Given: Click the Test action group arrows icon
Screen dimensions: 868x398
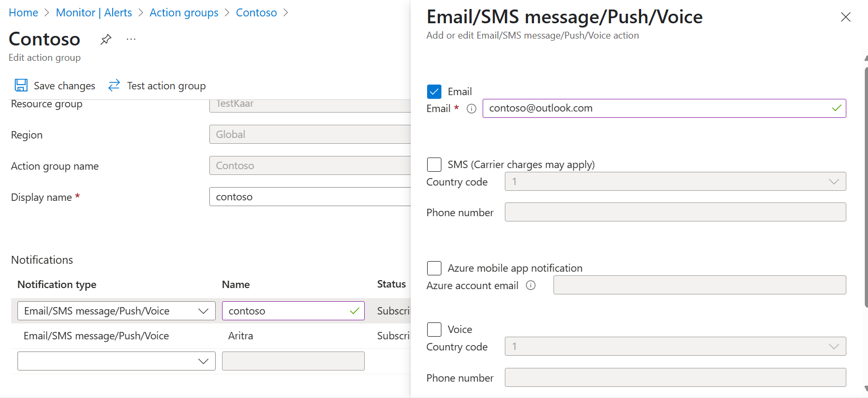Looking at the screenshot, I should click(114, 86).
